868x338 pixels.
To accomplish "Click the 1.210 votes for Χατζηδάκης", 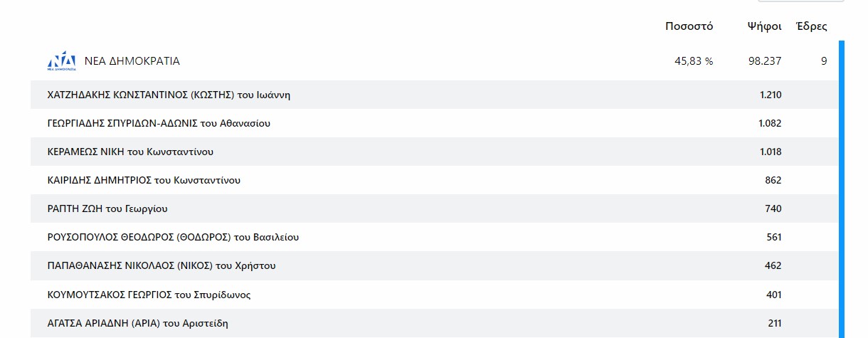I will (x=771, y=95).
